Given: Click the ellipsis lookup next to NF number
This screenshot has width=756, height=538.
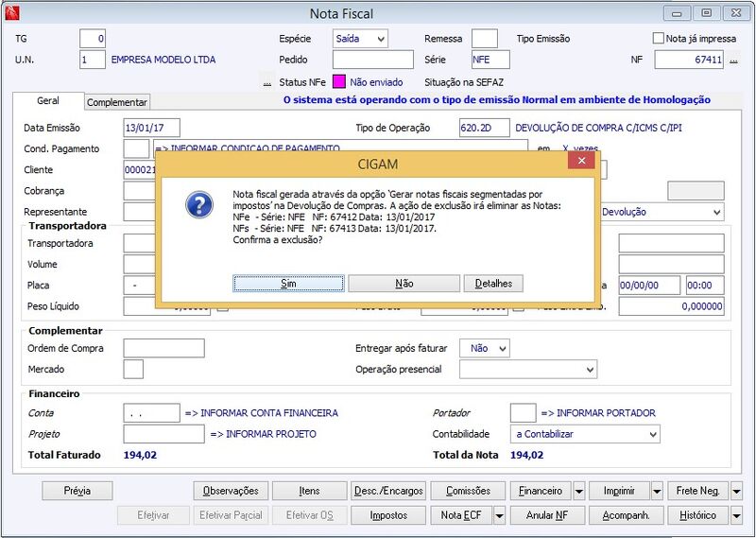Looking at the screenshot, I should click(x=733, y=61).
